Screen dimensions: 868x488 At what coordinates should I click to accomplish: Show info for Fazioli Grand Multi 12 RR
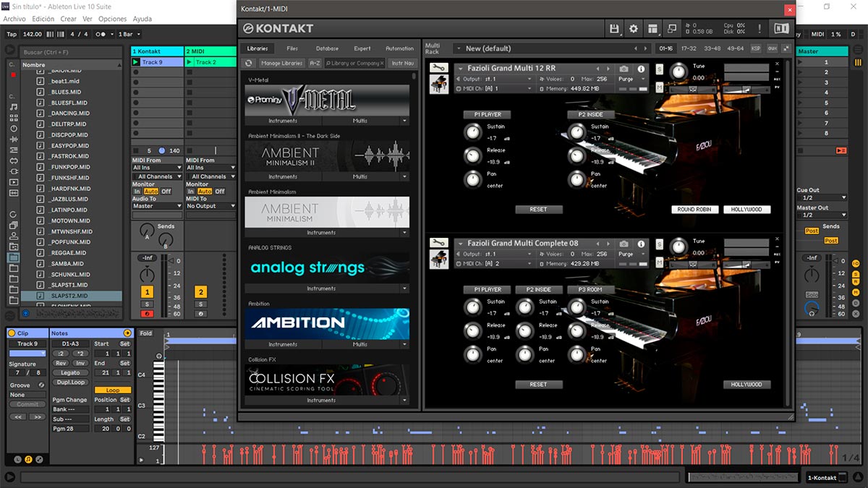pyautogui.click(x=641, y=69)
